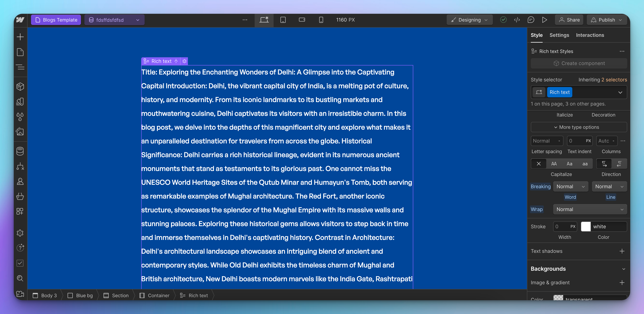Open the Help and AI assistant icon
Viewport: 644px width, 314px height.
click(20, 248)
